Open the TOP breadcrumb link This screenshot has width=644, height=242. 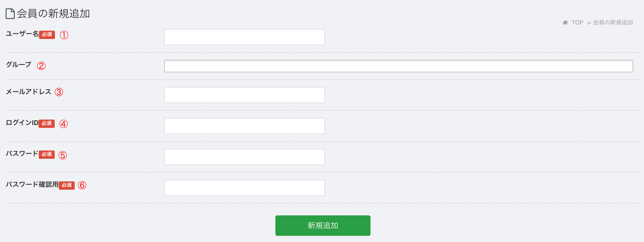coord(577,23)
